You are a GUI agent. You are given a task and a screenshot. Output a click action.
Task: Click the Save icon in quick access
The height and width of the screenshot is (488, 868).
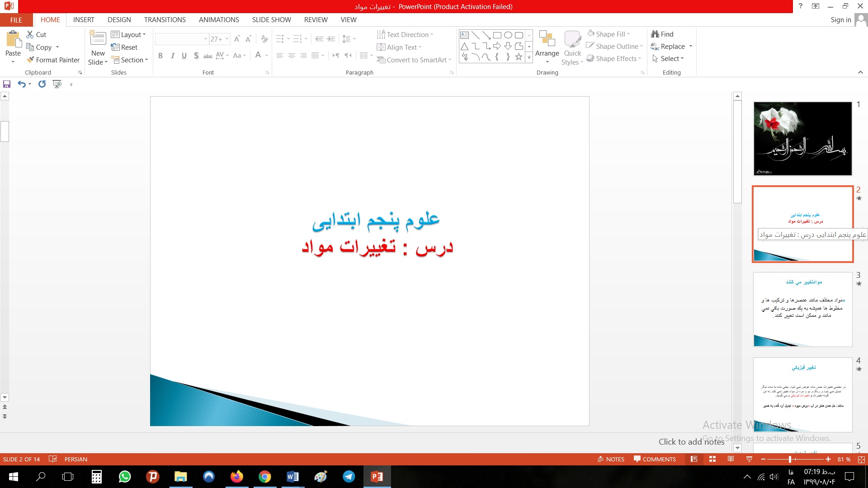(x=7, y=84)
